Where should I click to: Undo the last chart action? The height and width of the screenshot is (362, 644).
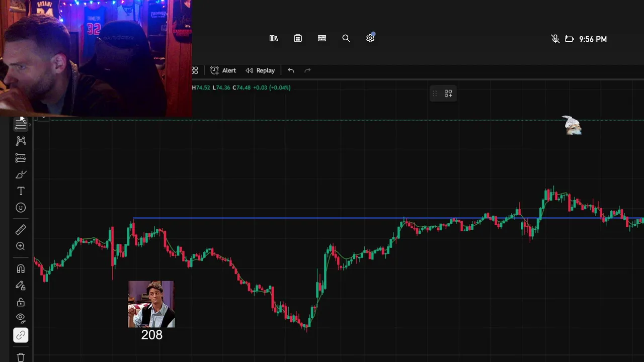click(x=291, y=70)
